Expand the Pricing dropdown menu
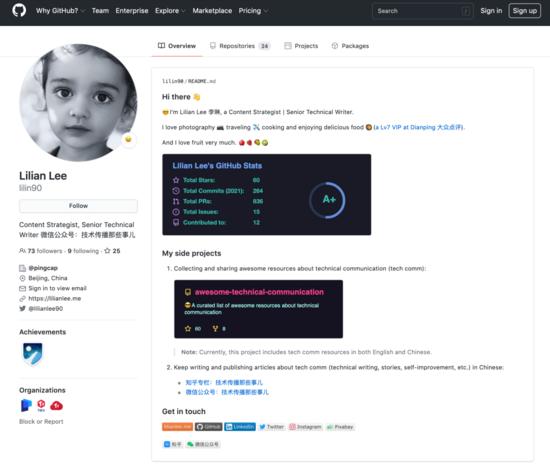550x466 pixels. 253,11
